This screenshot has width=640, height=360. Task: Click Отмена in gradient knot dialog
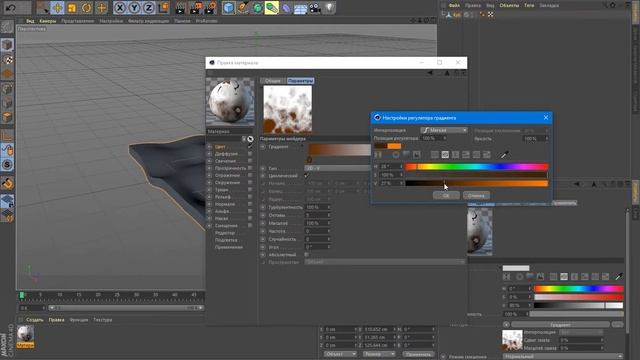point(476,196)
